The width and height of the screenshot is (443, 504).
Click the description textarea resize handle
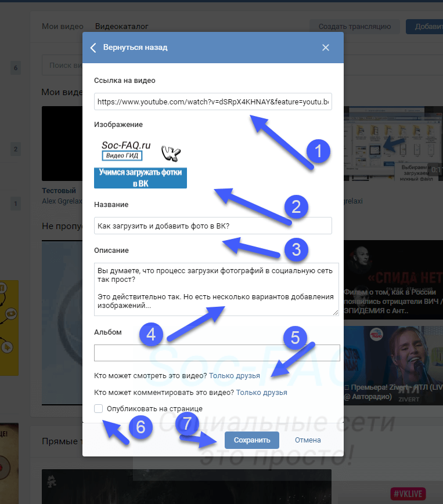tap(336, 313)
